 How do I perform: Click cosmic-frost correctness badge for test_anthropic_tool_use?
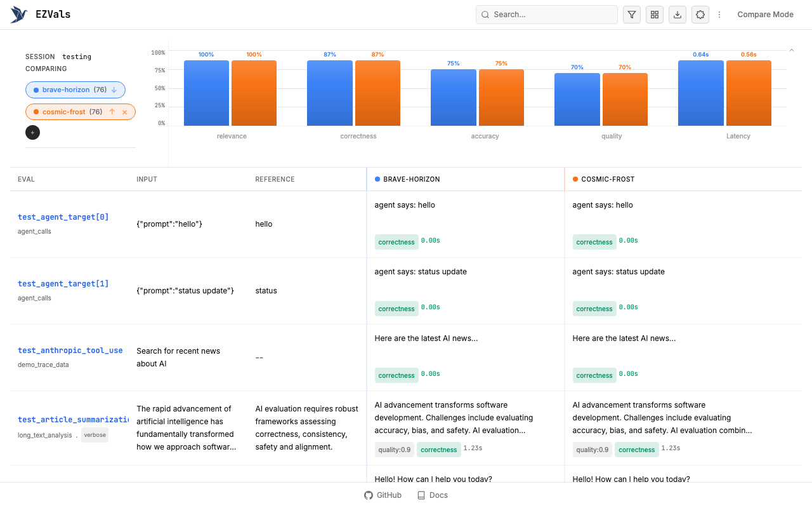[594, 375]
